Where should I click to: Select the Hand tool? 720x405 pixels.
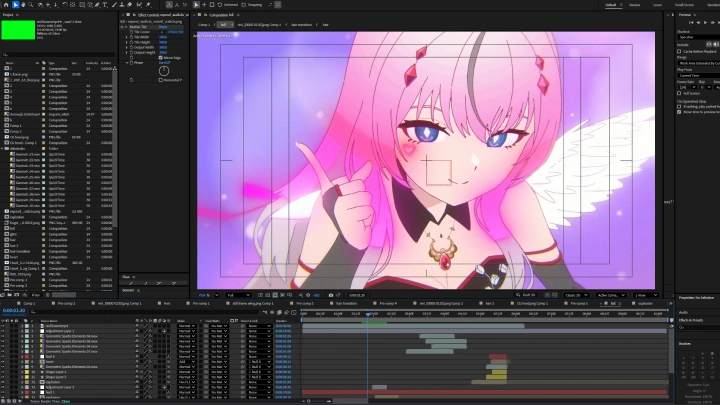tap(23, 5)
